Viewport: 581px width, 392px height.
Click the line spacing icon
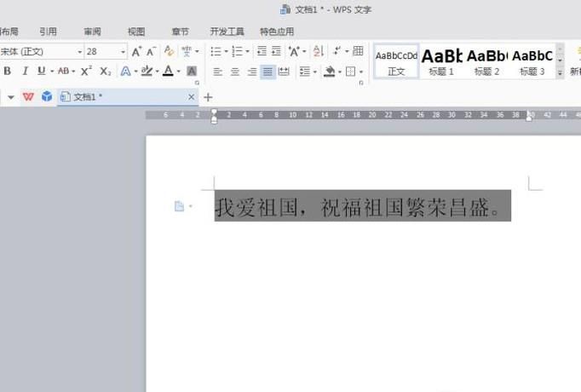point(305,71)
